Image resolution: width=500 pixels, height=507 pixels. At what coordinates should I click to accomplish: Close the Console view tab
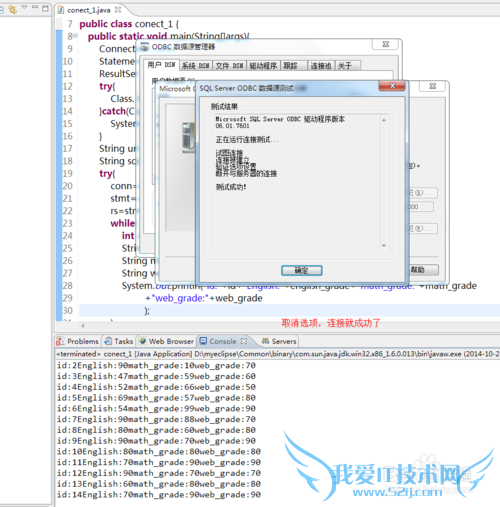point(244,341)
